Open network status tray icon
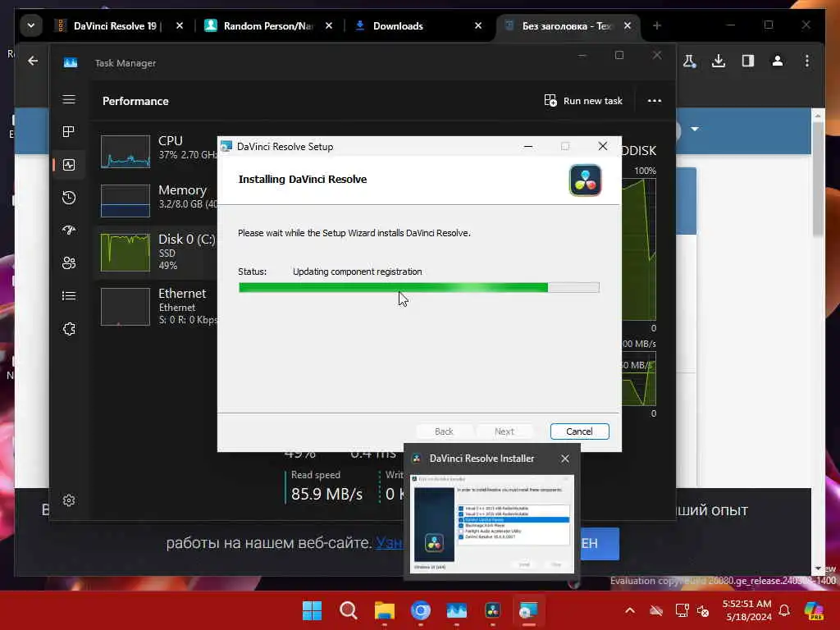Viewport: 840px width, 630px height. coord(682,610)
